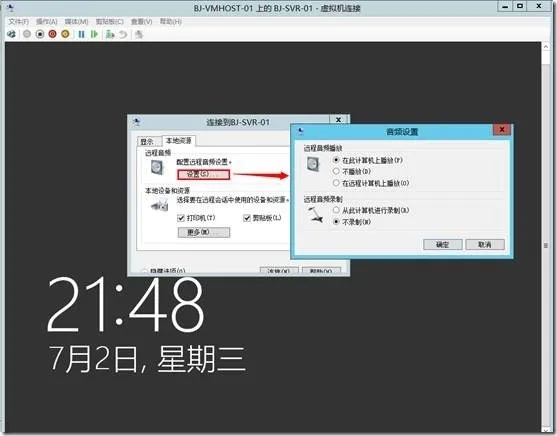The width and height of the screenshot is (557, 436).
Task: Click the main window title bar icon
Action: [x=11, y=8]
